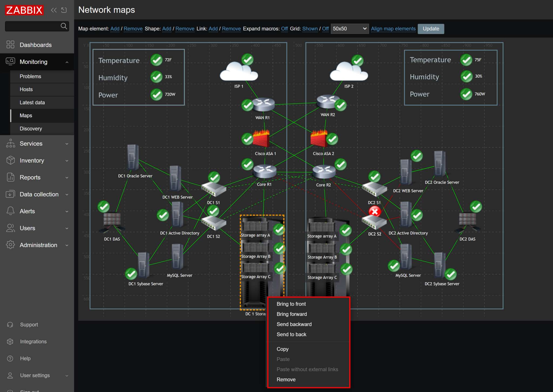The image size is (553, 392).
Task: Open the grid size 50x50 dropdown
Action: (349, 29)
